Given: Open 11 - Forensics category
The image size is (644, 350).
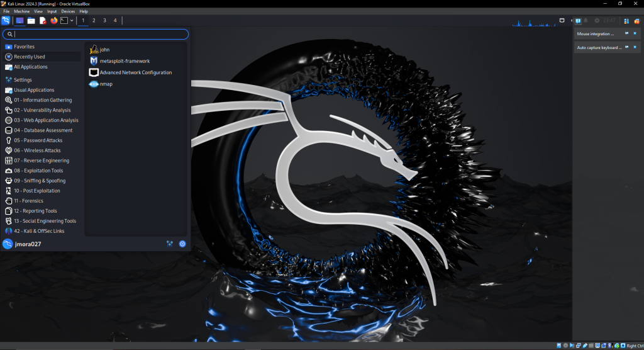Looking at the screenshot, I should coord(42,201).
